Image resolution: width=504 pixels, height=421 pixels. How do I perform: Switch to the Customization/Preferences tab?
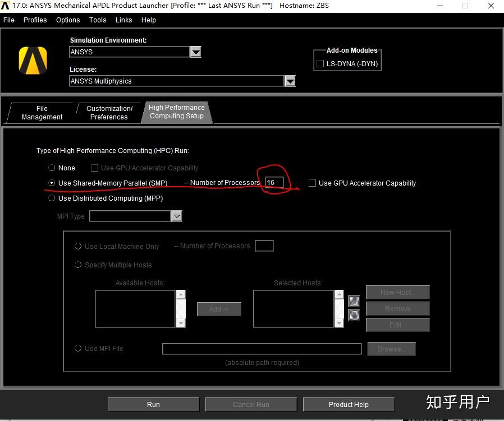point(109,113)
